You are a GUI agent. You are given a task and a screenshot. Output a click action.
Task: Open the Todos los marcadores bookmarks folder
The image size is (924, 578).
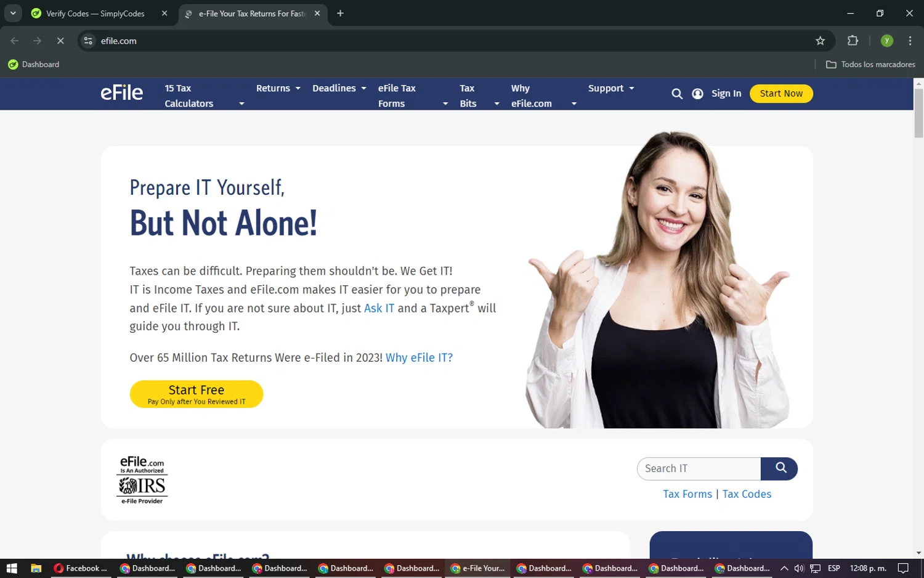870,64
